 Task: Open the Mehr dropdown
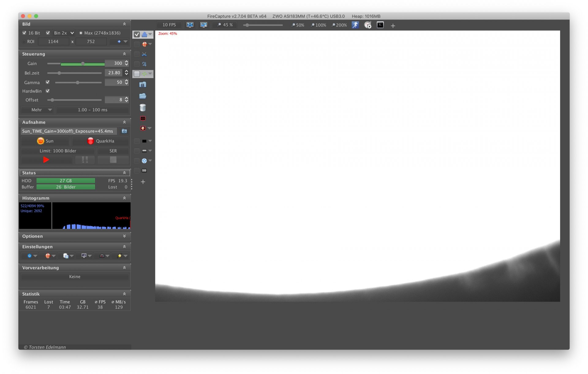coord(37,110)
